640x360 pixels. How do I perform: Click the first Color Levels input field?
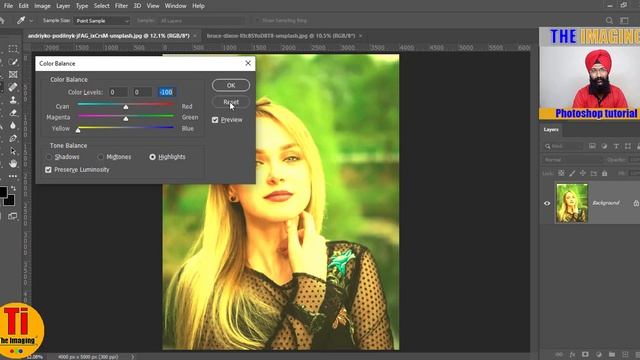118,92
